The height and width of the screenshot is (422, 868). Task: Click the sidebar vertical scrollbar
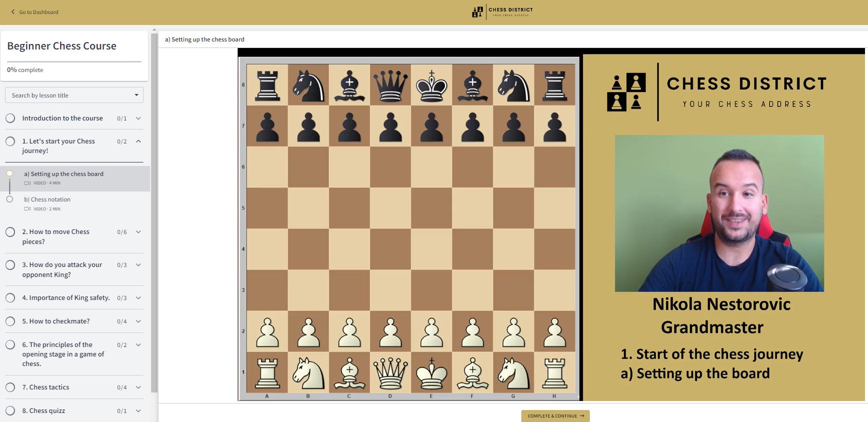pyautogui.click(x=154, y=212)
